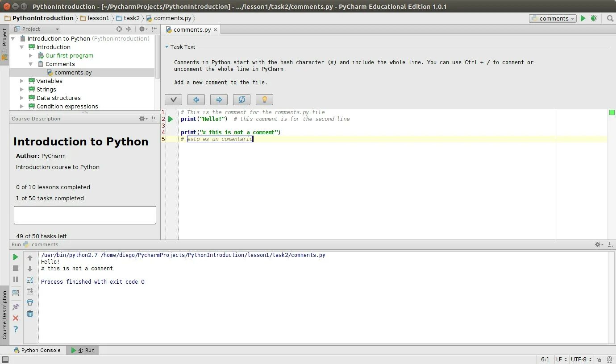Collapse the Introduction lesson node
The height and width of the screenshot is (364, 616).
[21, 47]
